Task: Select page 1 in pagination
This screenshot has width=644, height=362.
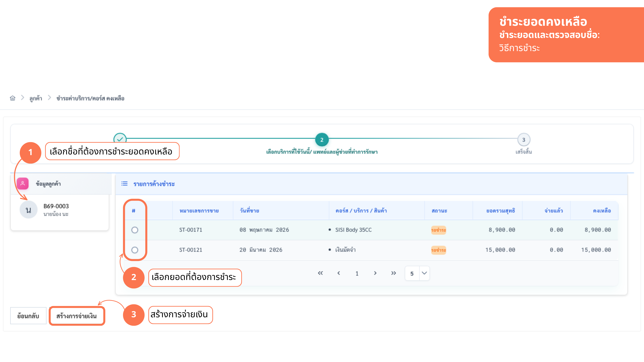Action: (357, 274)
